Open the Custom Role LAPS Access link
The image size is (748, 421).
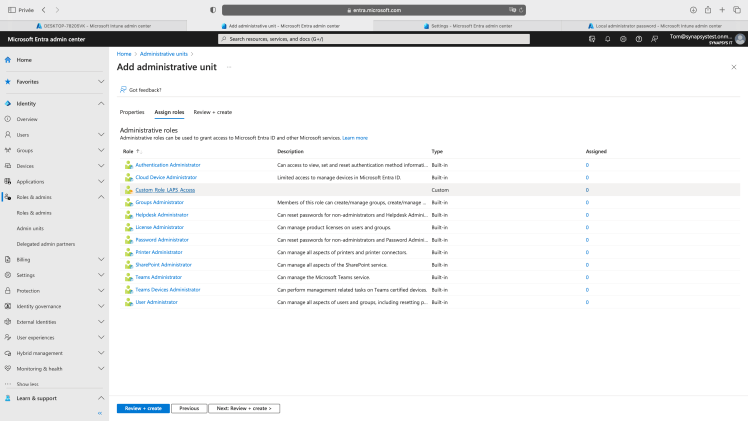pyautogui.click(x=165, y=189)
